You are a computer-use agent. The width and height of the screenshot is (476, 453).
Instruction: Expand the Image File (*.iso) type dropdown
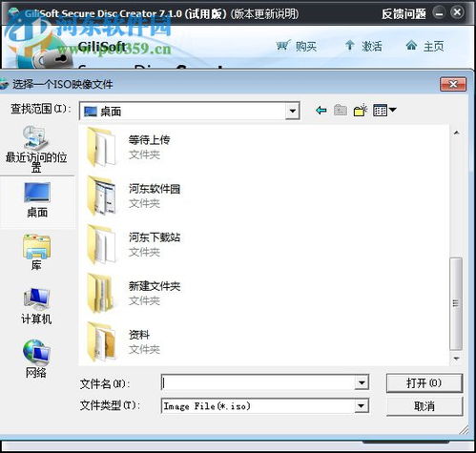361,406
